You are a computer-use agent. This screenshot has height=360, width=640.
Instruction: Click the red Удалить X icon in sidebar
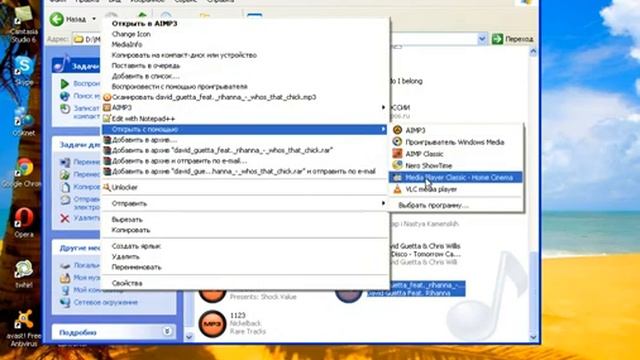coord(64,218)
